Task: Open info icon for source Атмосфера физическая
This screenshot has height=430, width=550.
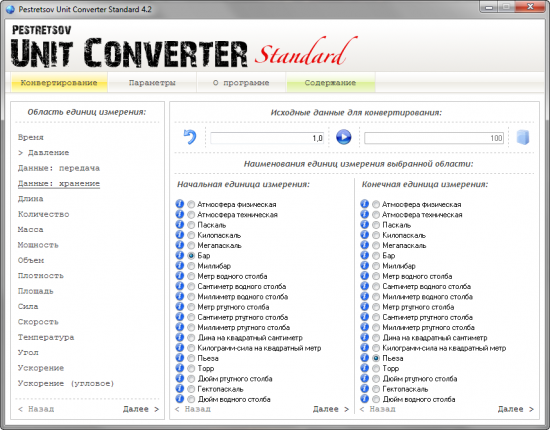Action: 180,204
